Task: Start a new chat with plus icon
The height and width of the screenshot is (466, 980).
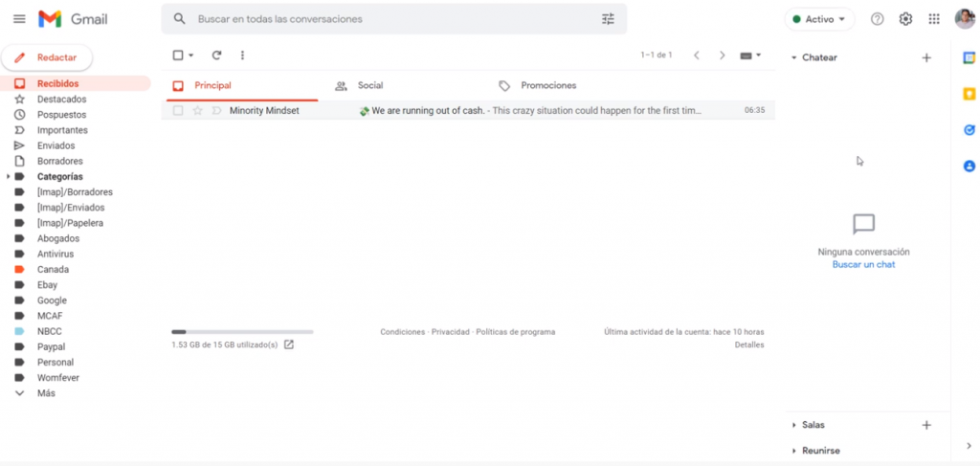Action: (x=925, y=57)
